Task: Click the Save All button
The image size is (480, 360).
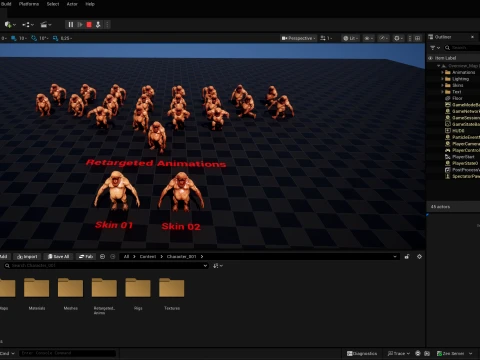Action: point(58,257)
